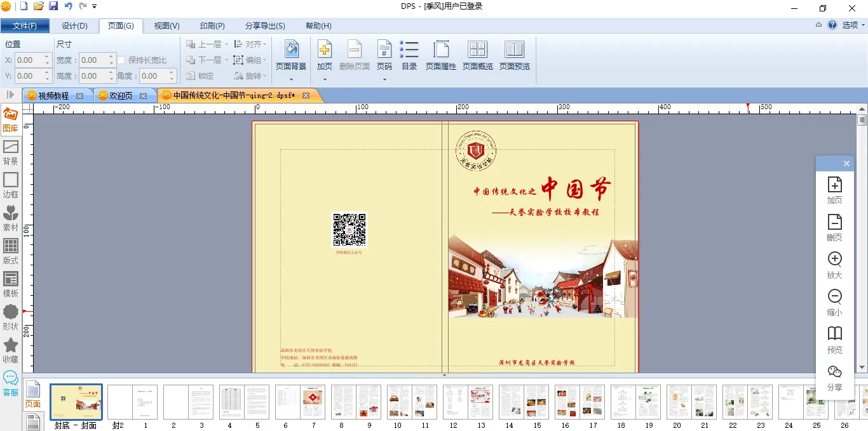Open the 选项 options dropdown
This screenshot has height=431, width=868.
(853, 25)
